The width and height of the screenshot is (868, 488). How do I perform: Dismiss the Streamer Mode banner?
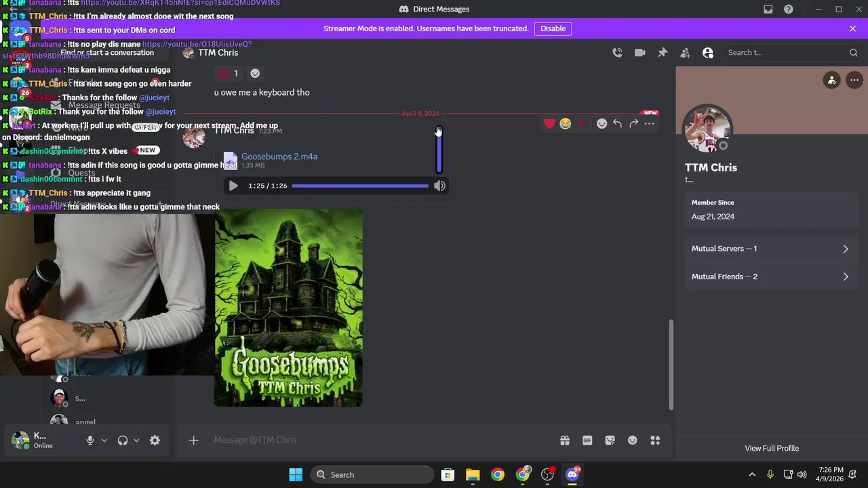tap(852, 28)
